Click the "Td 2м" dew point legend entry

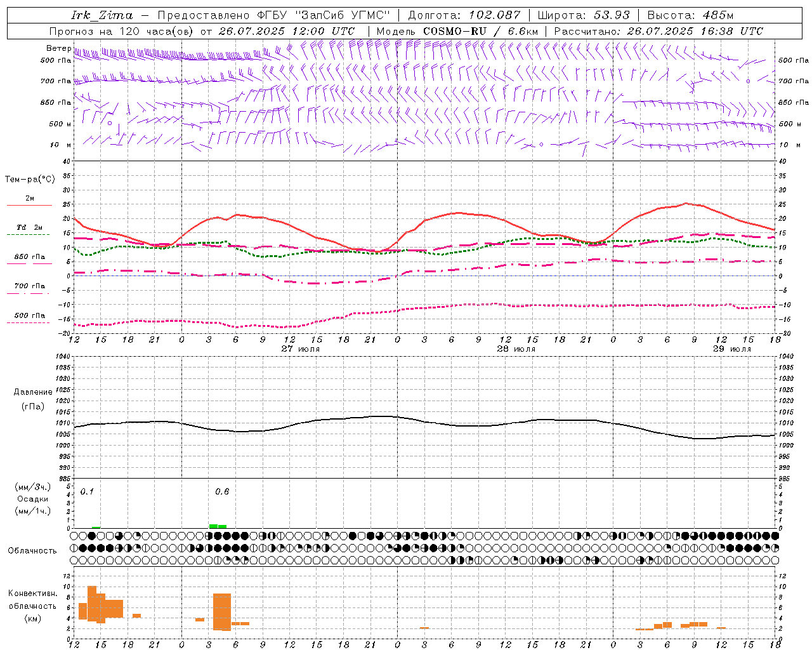pos(30,227)
